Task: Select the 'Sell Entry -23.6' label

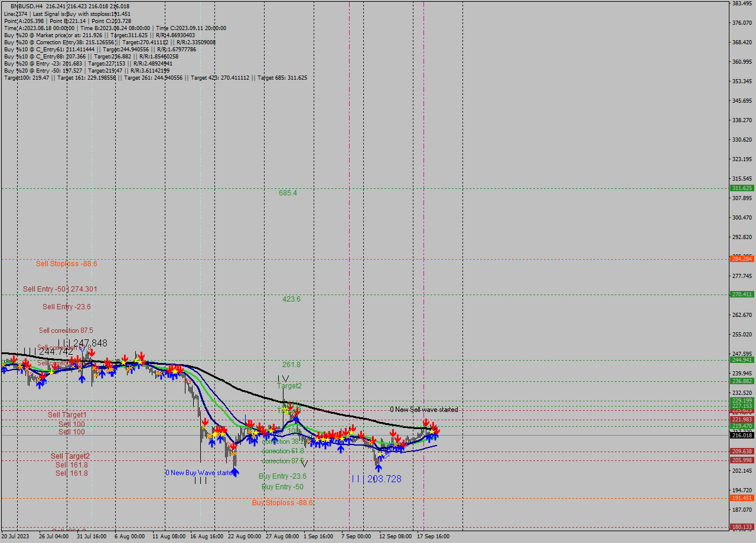Action: click(67, 307)
